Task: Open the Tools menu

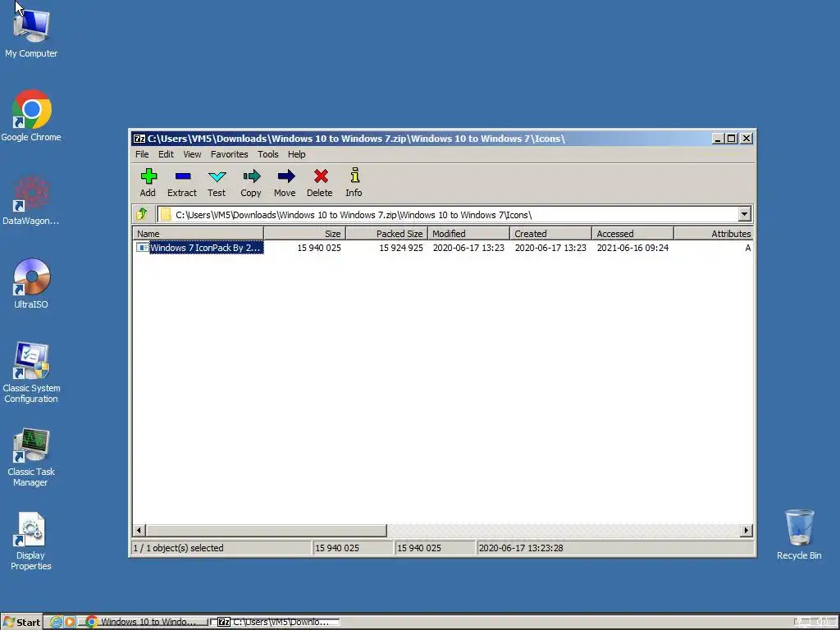Action: coord(268,154)
